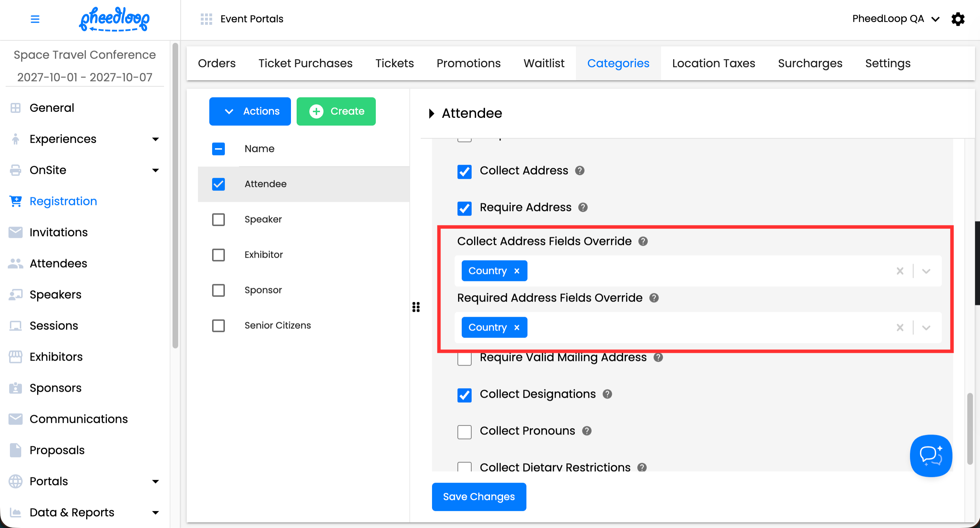The image size is (980, 528).
Task: Click the panel resize drag handle dots
Action: tap(416, 307)
